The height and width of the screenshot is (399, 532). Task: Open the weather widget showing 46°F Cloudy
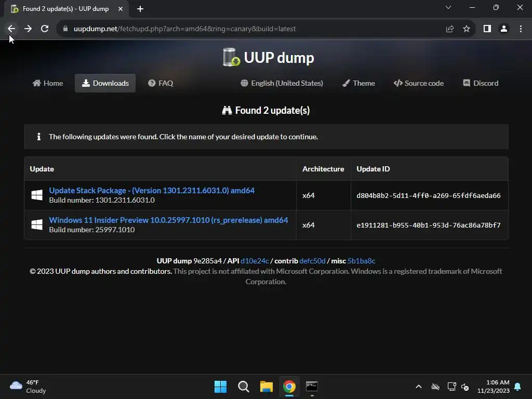(28, 387)
